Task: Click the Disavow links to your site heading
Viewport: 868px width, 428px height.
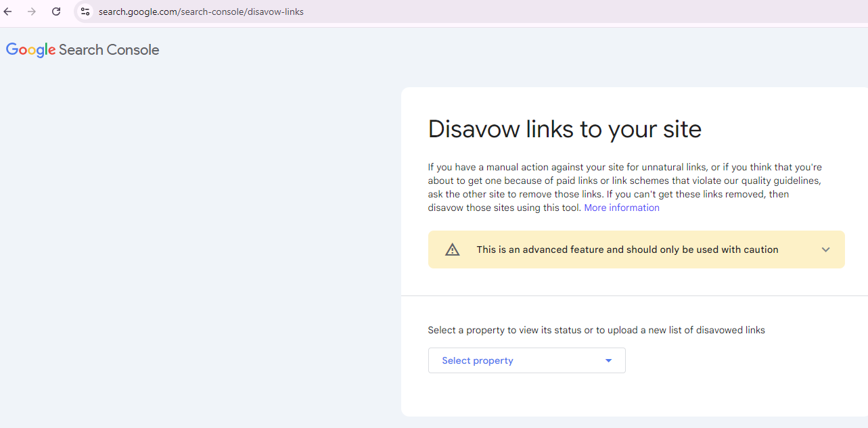Action: pyautogui.click(x=565, y=128)
